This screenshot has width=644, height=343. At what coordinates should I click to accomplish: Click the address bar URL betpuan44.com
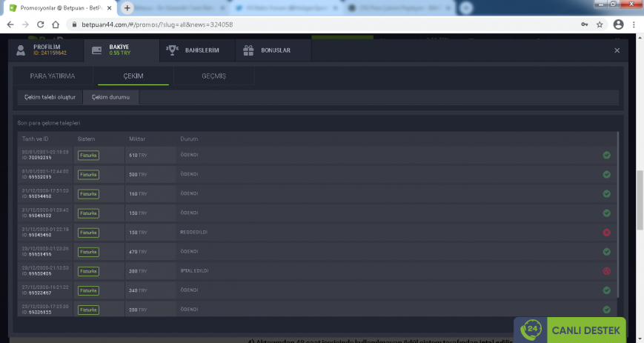(157, 24)
